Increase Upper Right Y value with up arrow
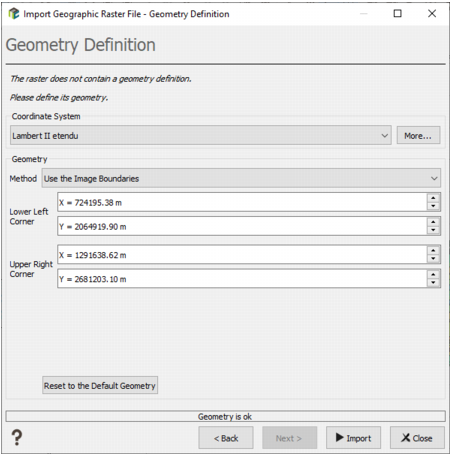Screen dimensions: 453x456 [433, 275]
